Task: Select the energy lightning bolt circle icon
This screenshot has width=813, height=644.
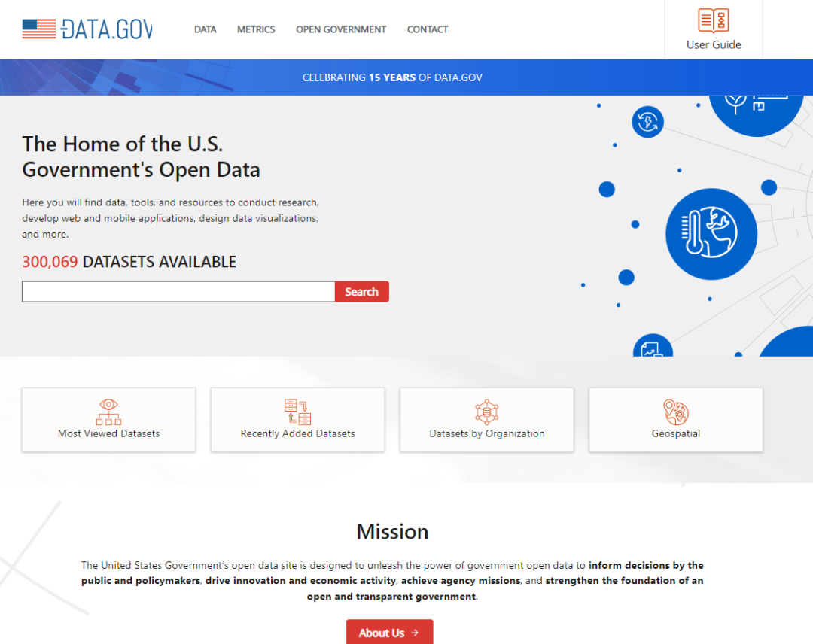Action: 647,123
